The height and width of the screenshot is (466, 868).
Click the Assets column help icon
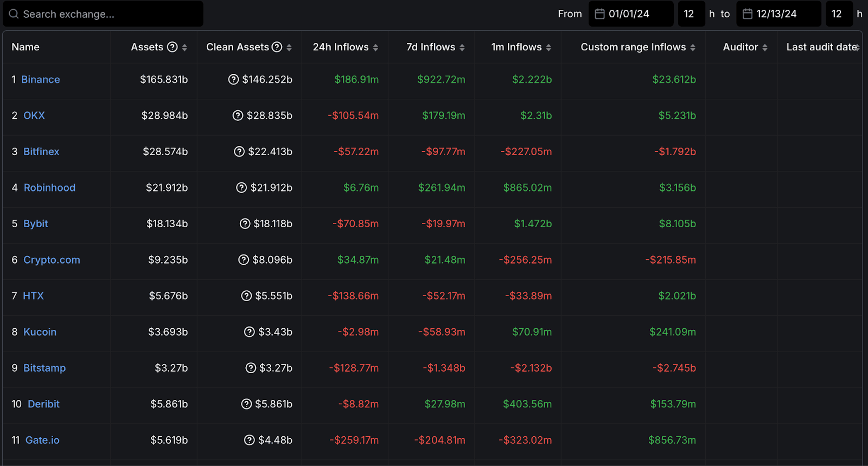click(x=173, y=47)
